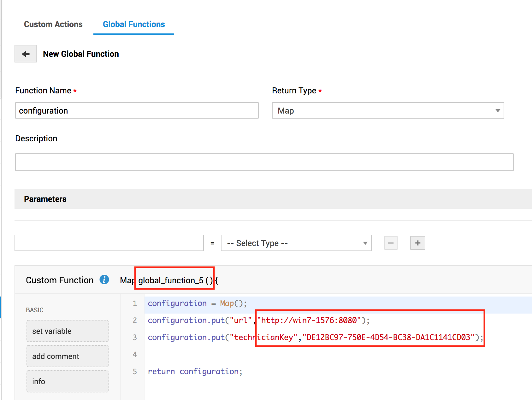This screenshot has width=532, height=400.
Task: Place cursor on code line 1
Action: click(x=197, y=303)
